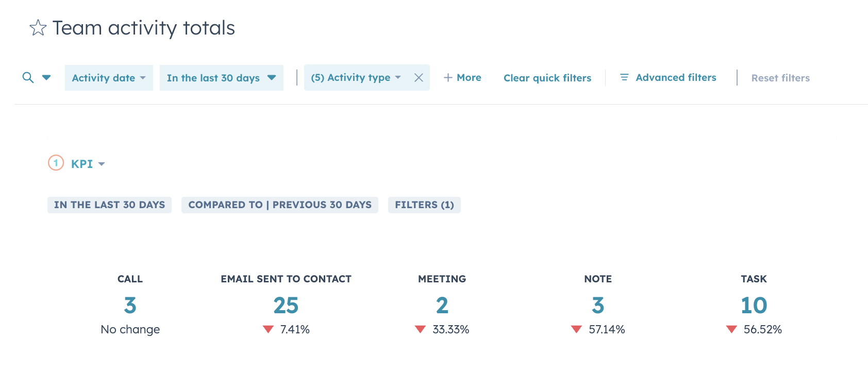Click the Reset filters link

point(780,78)
